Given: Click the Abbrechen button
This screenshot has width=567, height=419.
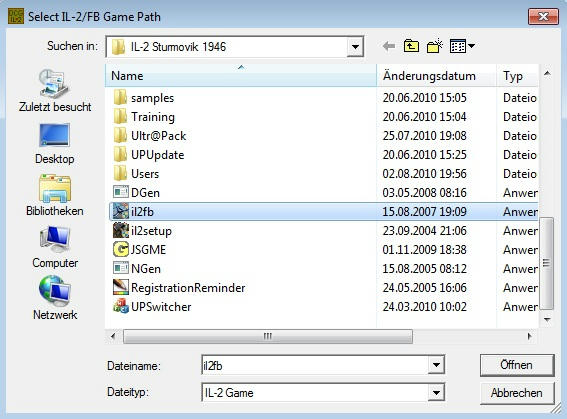Looking at the screenshot, I should 517,393.
